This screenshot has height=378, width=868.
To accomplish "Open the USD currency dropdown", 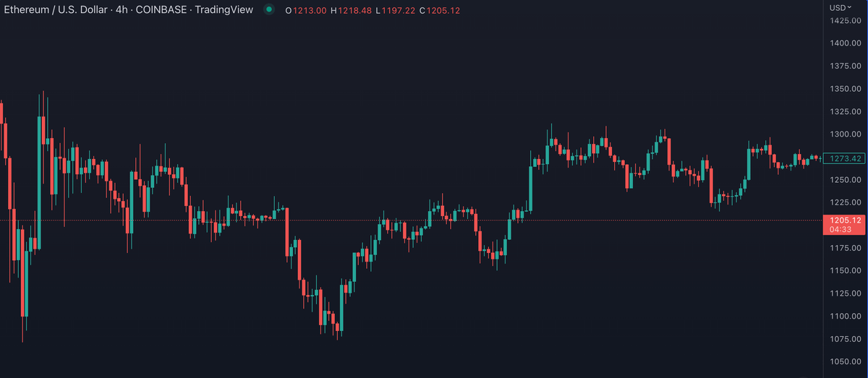I will 841,7.
